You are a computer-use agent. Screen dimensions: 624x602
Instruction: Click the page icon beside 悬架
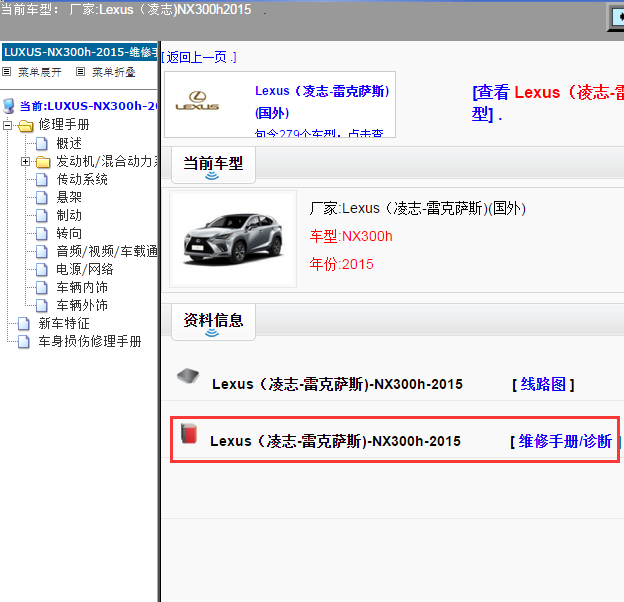pyautogui.click(x=42, y=198)
